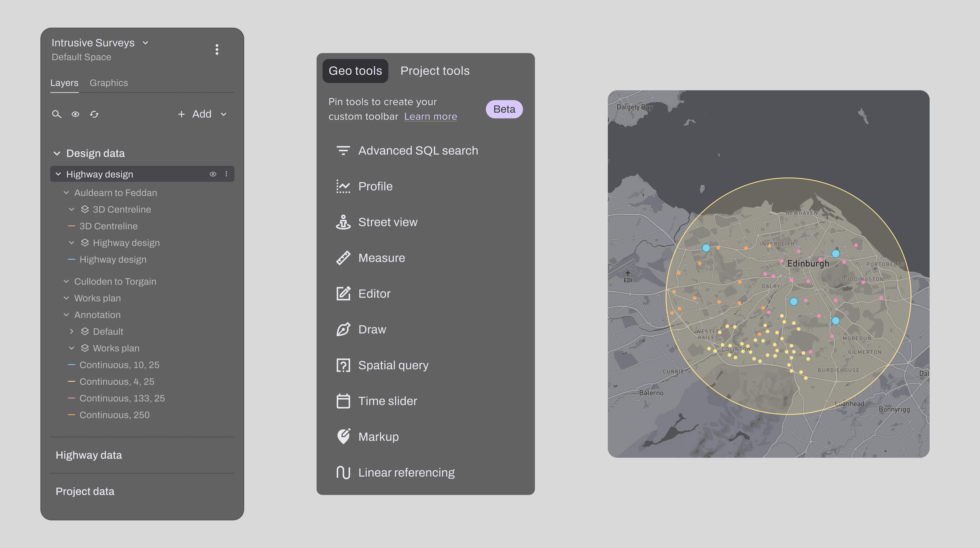Viewport: 980px width, 548px height.
Task: Expand the Default annotation layer
Action: click(x=72, y=331)
